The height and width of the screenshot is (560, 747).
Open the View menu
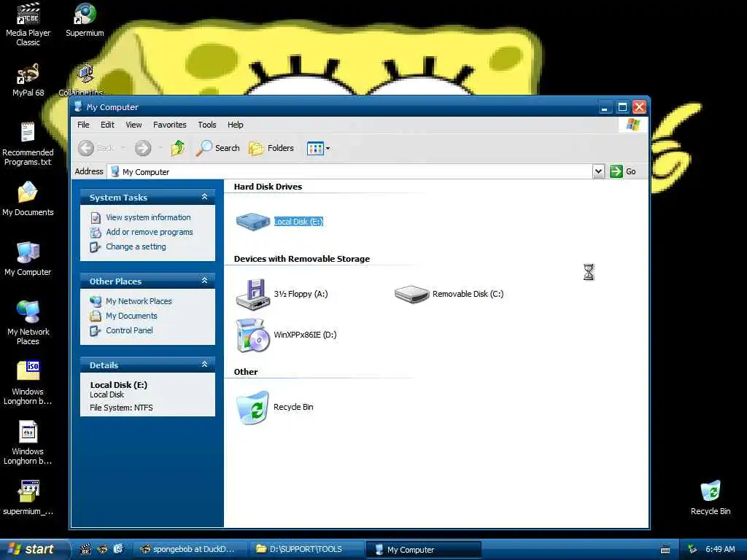point(133,125)
